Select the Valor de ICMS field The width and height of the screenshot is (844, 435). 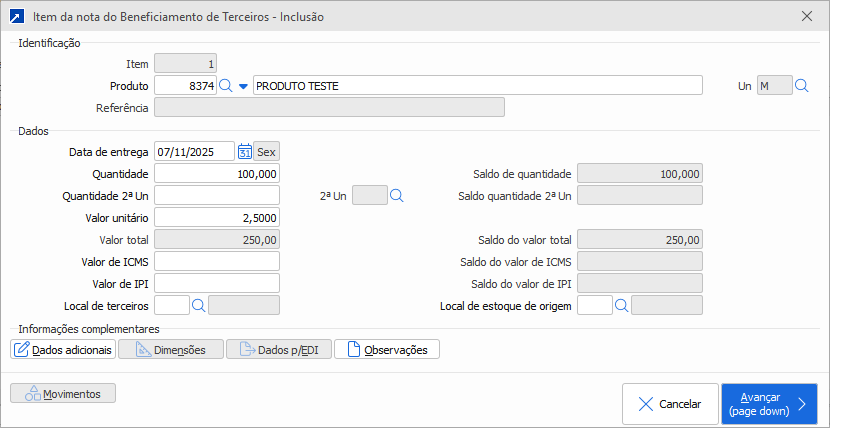coord(217,262)
